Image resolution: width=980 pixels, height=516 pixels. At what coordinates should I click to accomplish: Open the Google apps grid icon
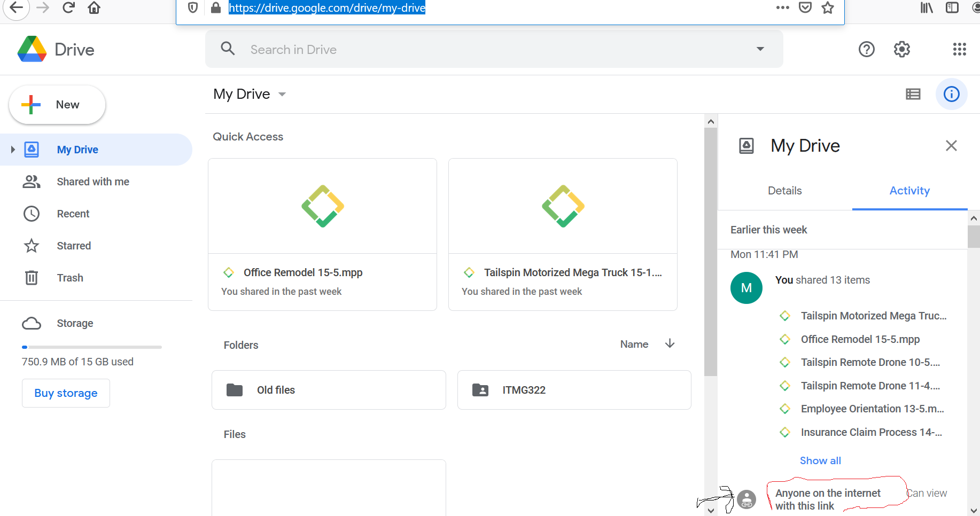point(960,49)
